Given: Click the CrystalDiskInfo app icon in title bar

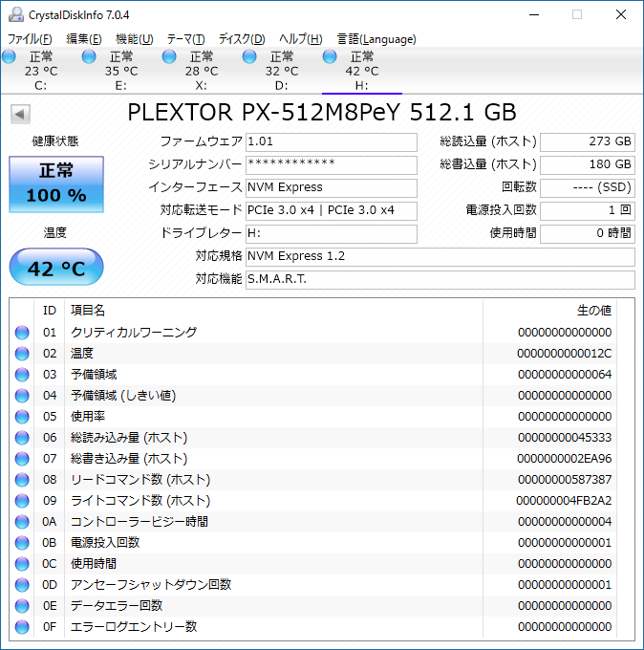Looking at the screenshot, I should pos(15,14).
